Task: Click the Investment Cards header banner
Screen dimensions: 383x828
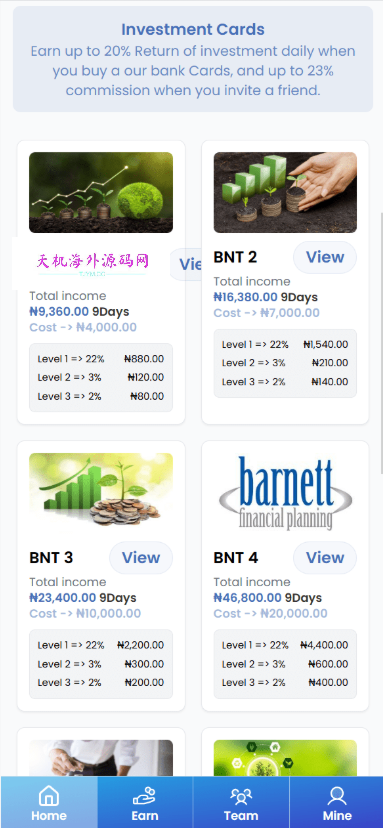Action: [193, 59]
